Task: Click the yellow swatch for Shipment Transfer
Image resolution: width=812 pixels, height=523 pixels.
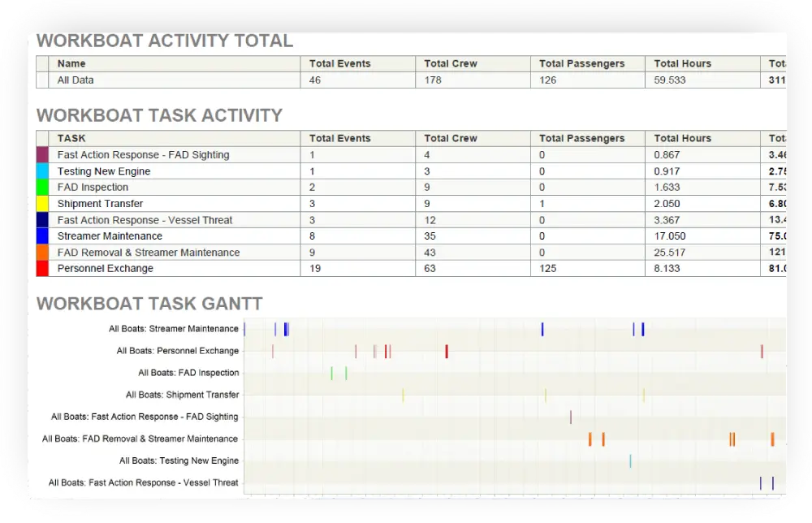Action: coord(42,204)
